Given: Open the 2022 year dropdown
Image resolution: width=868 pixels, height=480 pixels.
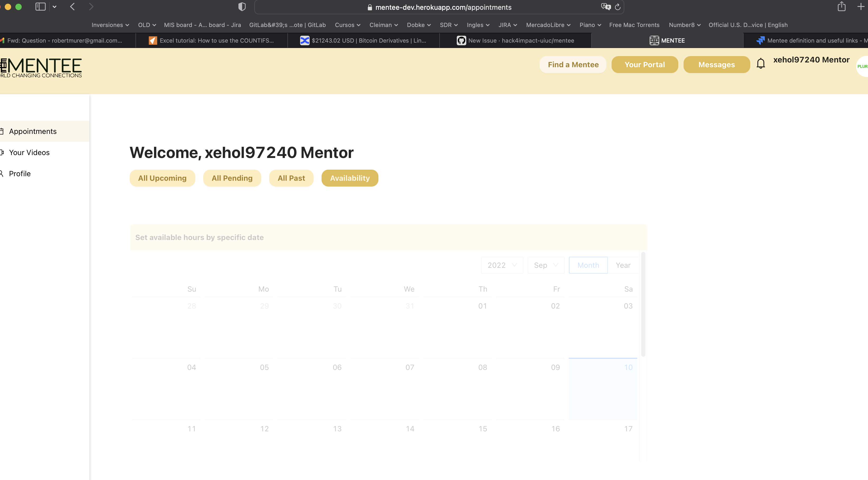Looking at the screenshot, I should pyautogui.click(x=502, y=265).
